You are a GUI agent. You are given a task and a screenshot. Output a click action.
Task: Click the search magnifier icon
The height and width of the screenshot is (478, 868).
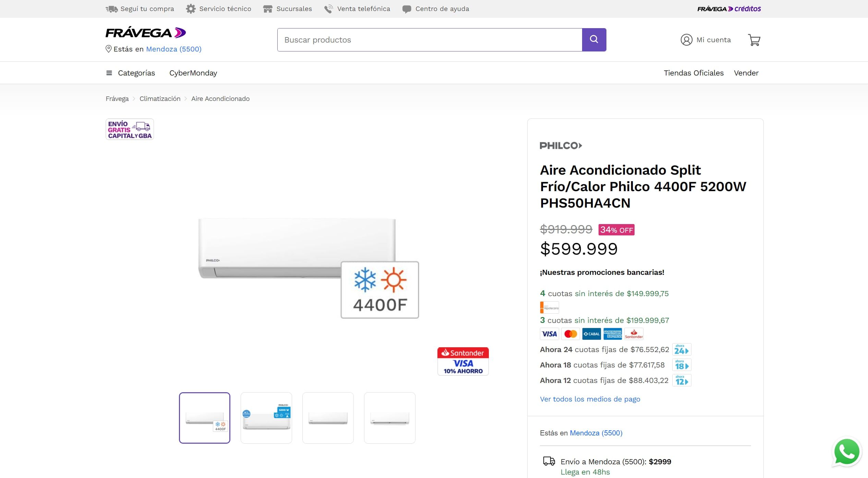594,39
